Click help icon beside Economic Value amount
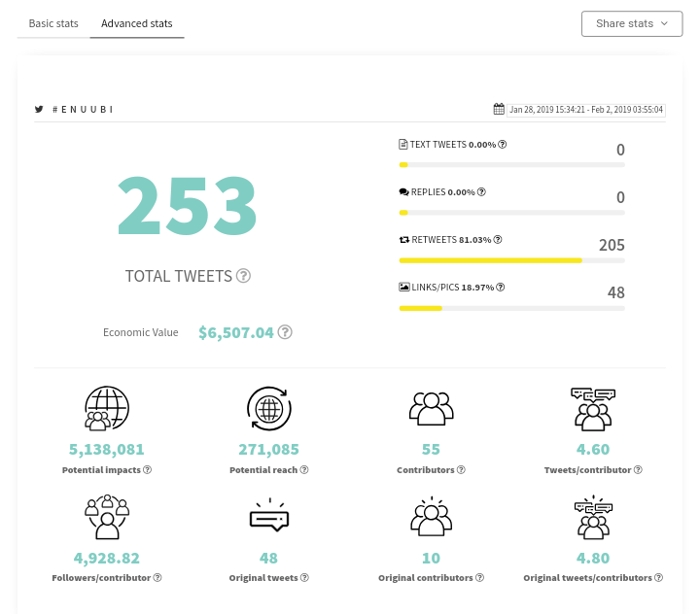 [285, 332]
